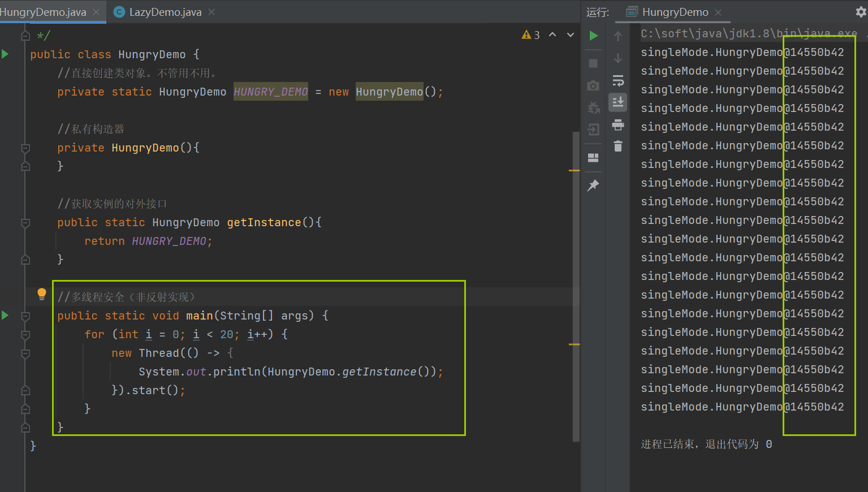
Task: Go to next highlighted problem chevron
Action: point(571,35)
